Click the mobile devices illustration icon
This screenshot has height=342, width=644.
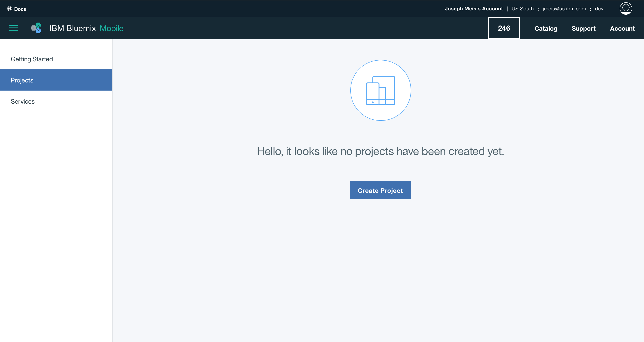click(381, 90)
